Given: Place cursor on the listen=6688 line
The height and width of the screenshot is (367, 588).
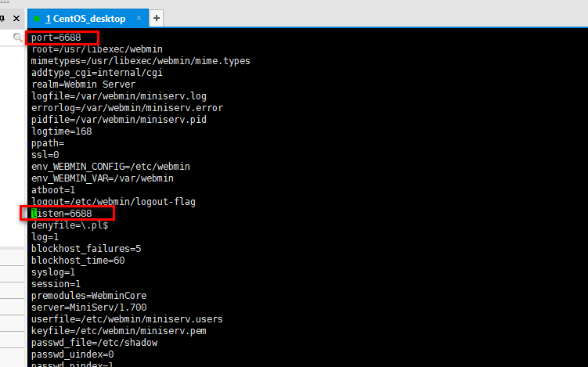Looking at the screenshot, I should pos(62,214).
